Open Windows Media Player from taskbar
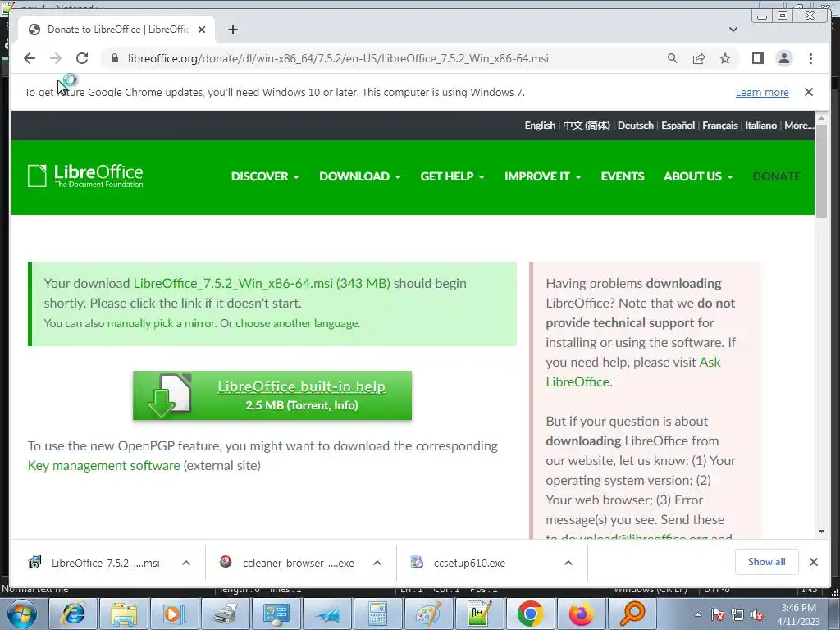The height and width of the screenshot is (630, 840). tap(174, 614)
